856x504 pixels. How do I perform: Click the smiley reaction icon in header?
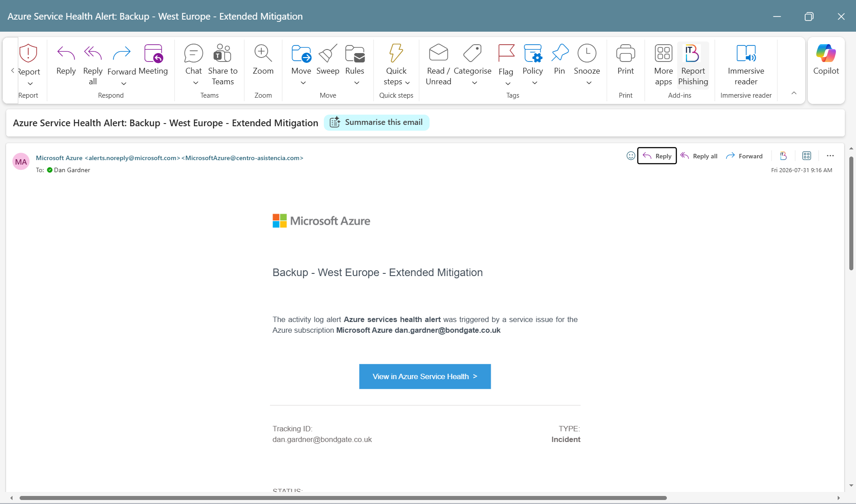click(630, 156)
